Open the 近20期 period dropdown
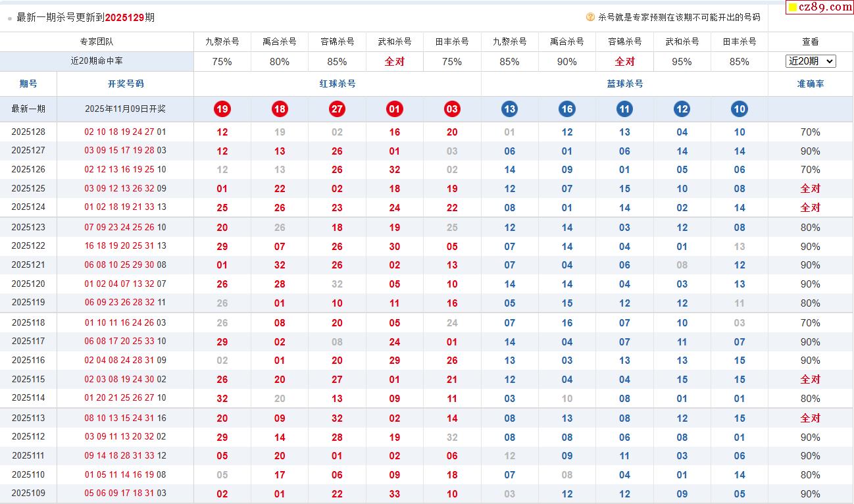854x504 pixels. [x=811, y=61]
